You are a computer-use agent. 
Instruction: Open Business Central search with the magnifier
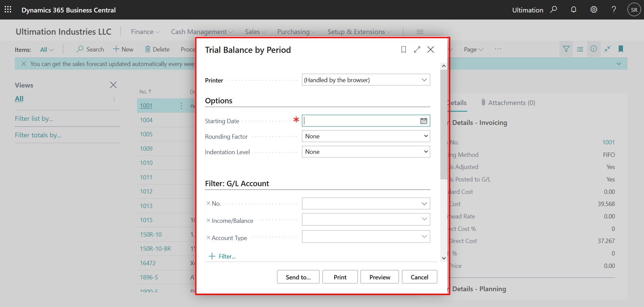(x=554, y=9)
